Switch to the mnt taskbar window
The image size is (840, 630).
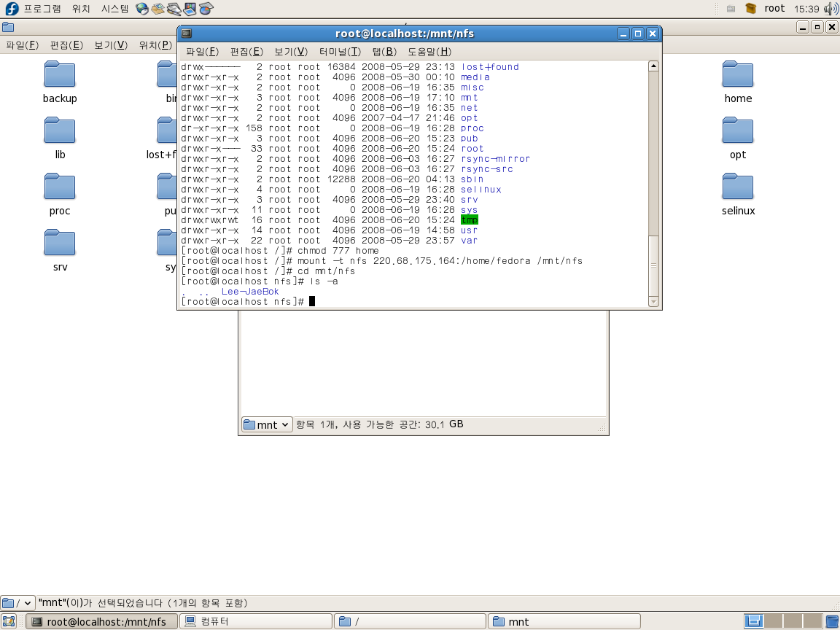564,621
